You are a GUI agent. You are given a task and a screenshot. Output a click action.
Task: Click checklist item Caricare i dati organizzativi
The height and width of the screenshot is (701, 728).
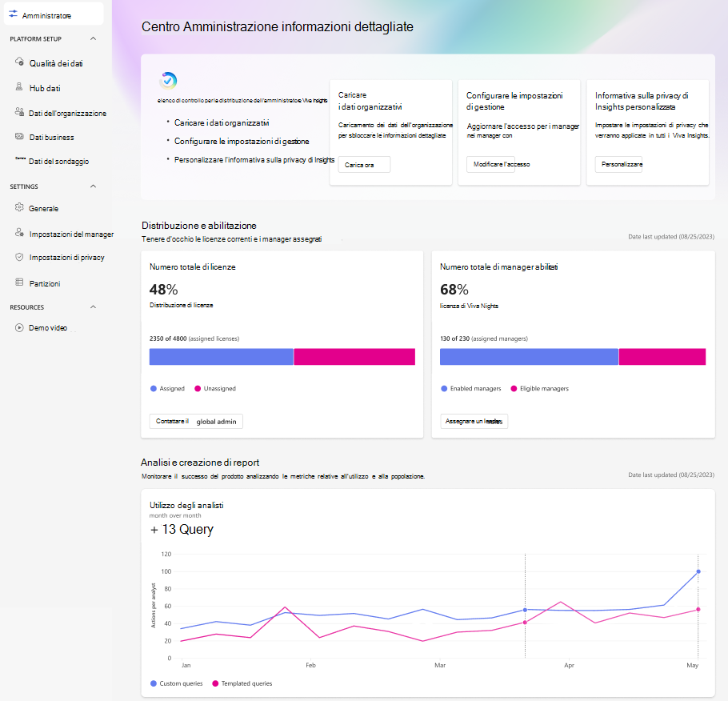coord(222,122)
